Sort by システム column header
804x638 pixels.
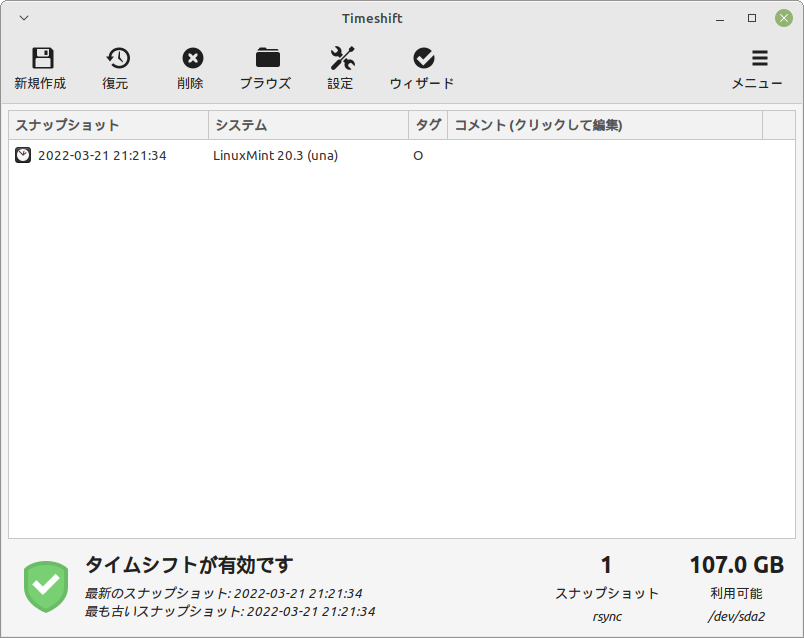point(308,125)
